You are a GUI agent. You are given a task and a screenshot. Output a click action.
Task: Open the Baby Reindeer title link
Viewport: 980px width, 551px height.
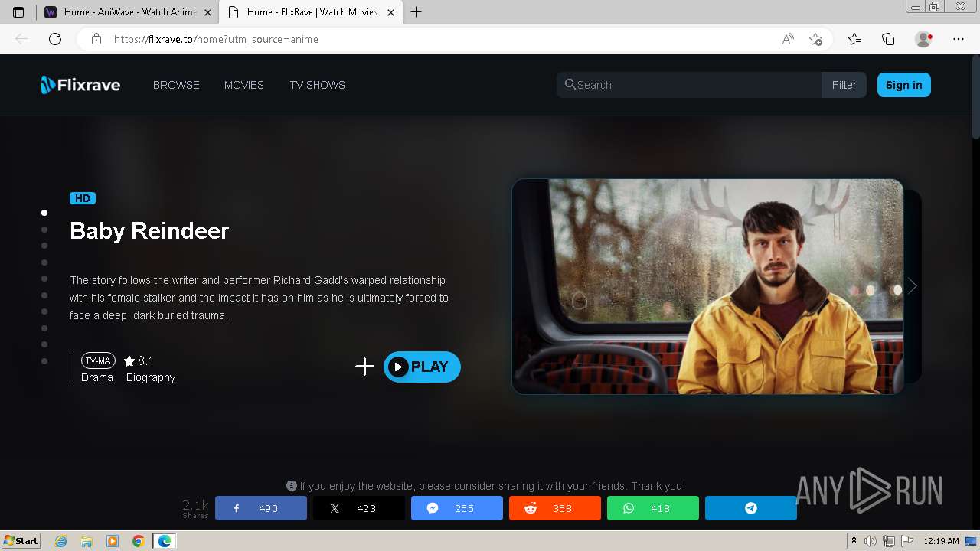coord(149,230)
